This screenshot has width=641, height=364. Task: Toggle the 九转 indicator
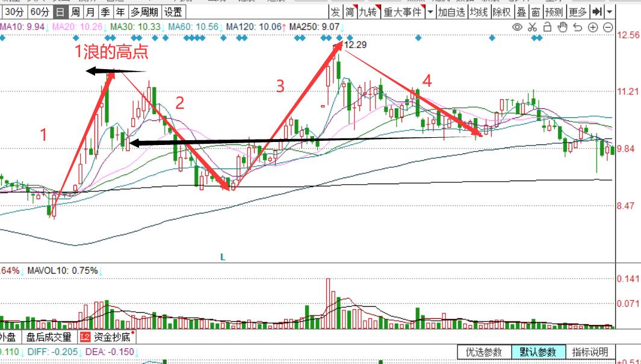369,12
